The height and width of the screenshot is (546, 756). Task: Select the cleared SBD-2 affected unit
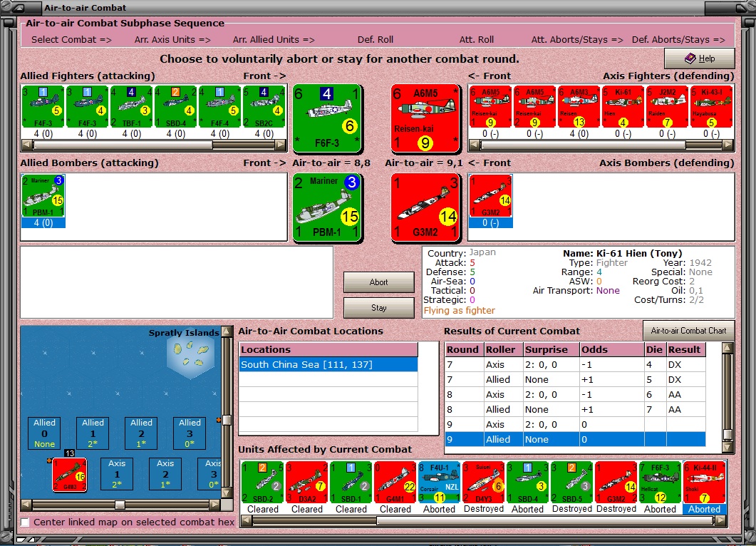click(263, 483)
